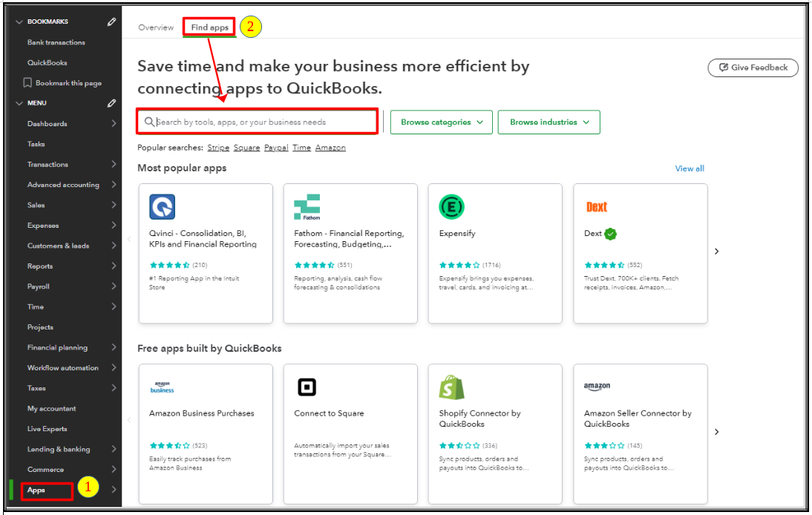Open the QuickBooks bookmark
The height and width of the screenshot is (515, 812).
47,62
